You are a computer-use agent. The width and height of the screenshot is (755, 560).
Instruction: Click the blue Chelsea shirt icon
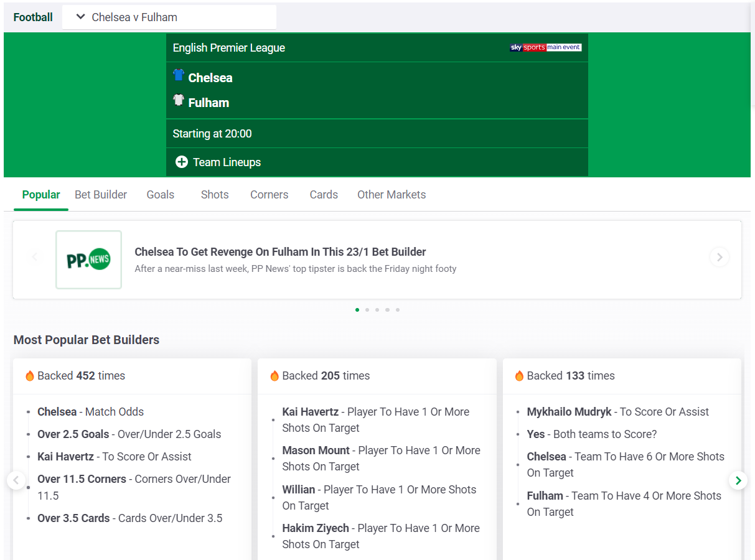tap(179, 75)
